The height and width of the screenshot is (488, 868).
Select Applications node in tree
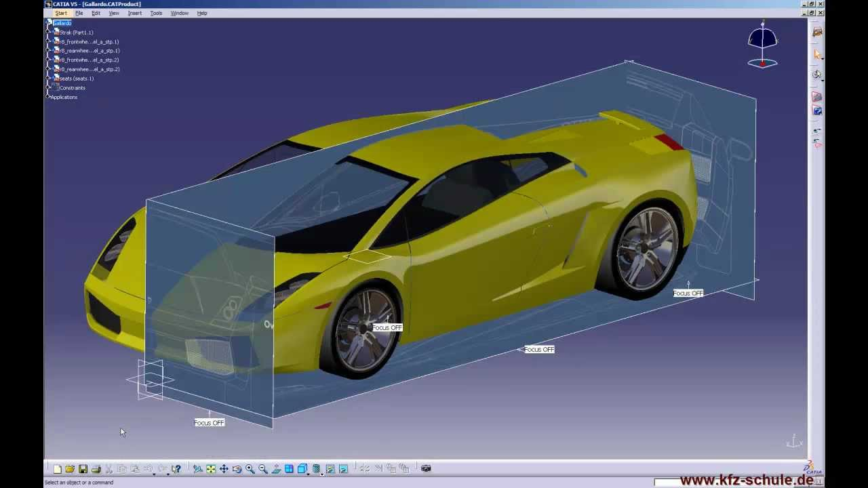[64, 97]
